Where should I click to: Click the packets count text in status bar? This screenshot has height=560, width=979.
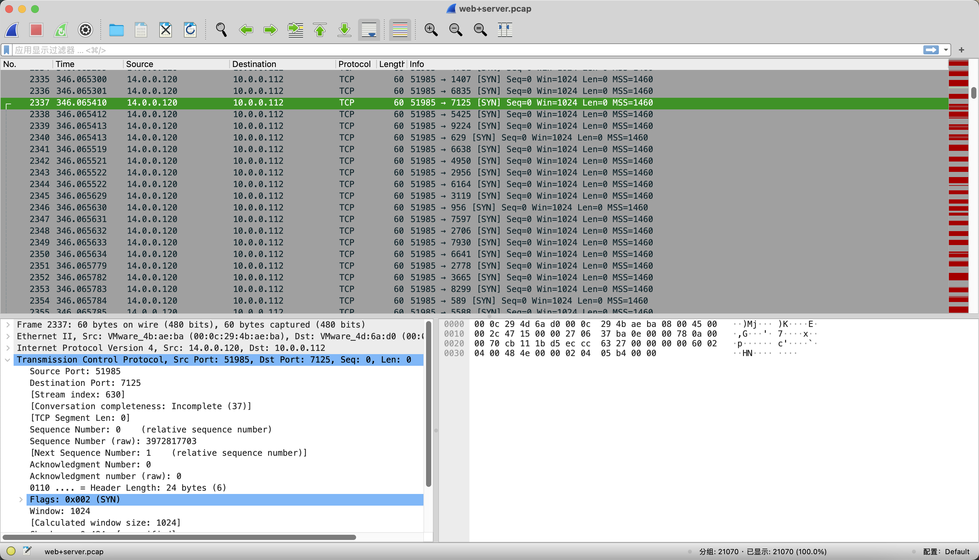(762, 552)
